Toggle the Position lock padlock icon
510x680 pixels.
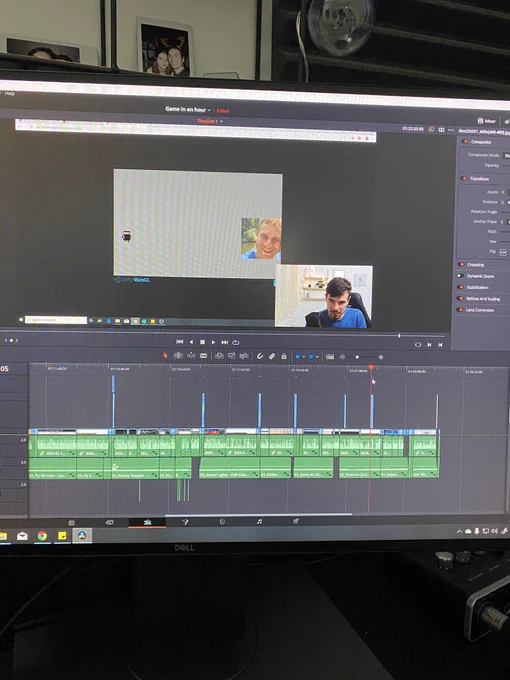click(284, 356)
